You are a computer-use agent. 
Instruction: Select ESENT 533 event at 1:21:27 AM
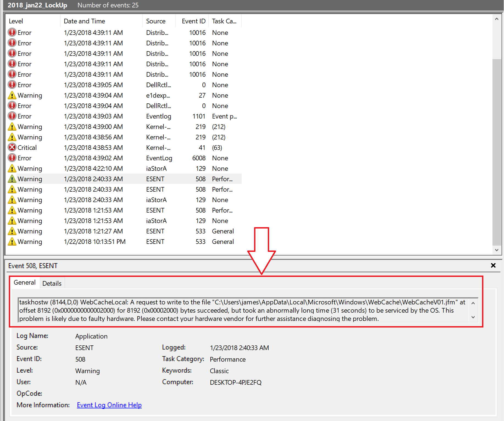[x=124, y=231]
